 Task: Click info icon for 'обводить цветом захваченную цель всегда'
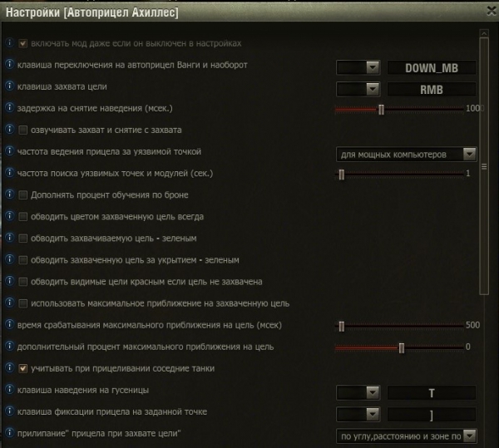tap(9, 215)
